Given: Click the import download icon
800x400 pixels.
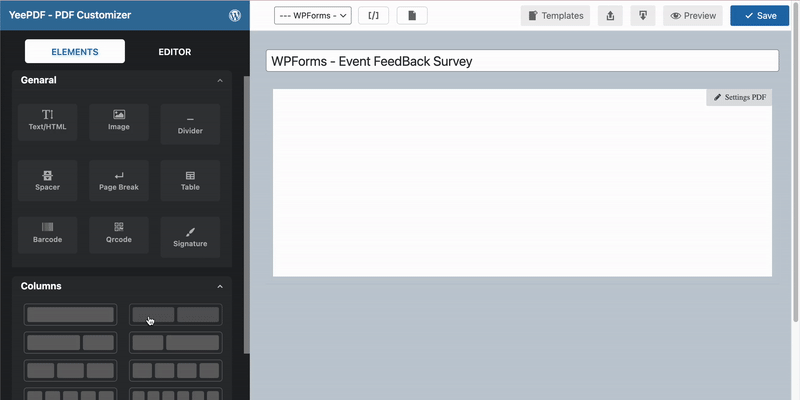Looking at the screenshot, I should (643, 15).
